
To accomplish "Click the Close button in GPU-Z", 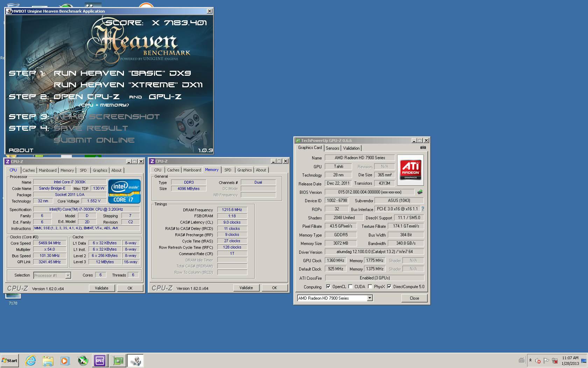I will pos(414,298).
